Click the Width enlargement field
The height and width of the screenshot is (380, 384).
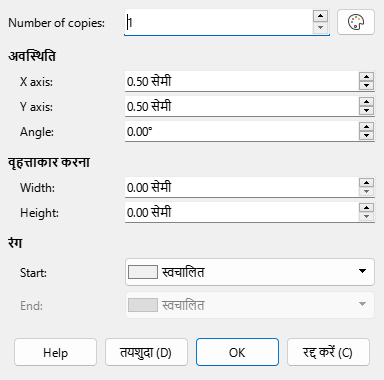(x=242, y=187)
